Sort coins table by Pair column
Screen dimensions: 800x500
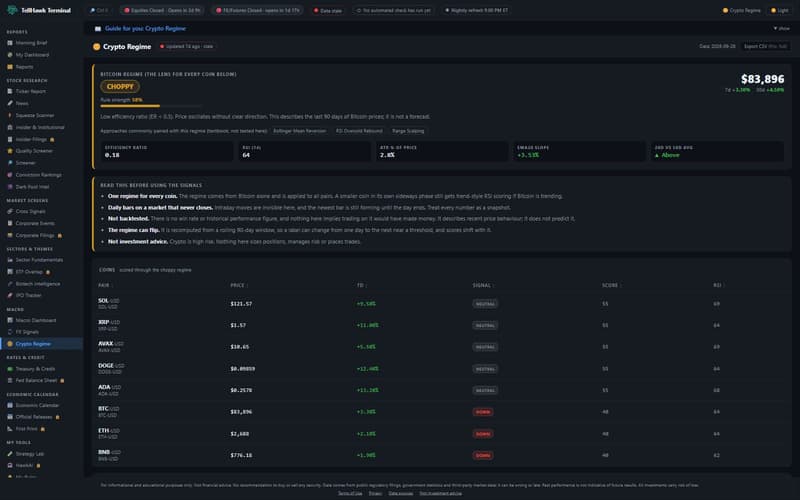click(105, 285)
